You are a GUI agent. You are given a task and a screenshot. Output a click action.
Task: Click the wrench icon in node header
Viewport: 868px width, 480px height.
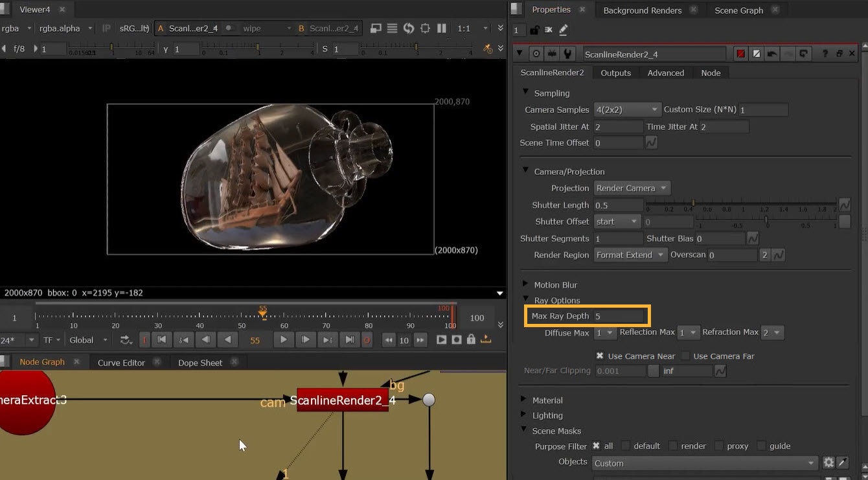[568, 54]
